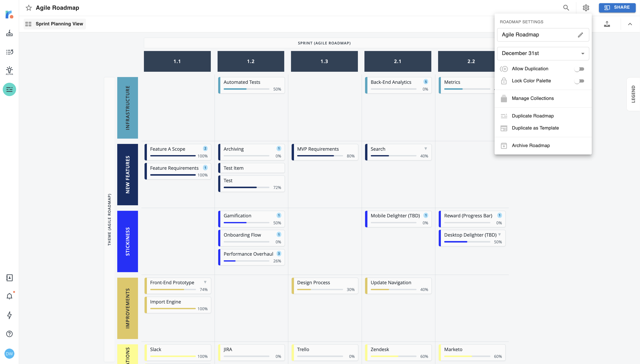
Task: Open the Feature Requirements card
Action: pos(178,171)
